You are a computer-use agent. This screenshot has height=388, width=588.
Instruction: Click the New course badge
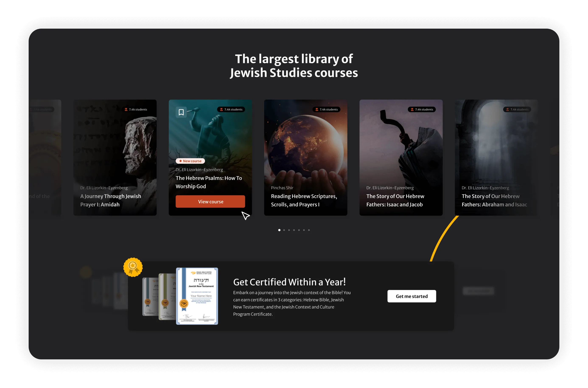click(190, 161)
